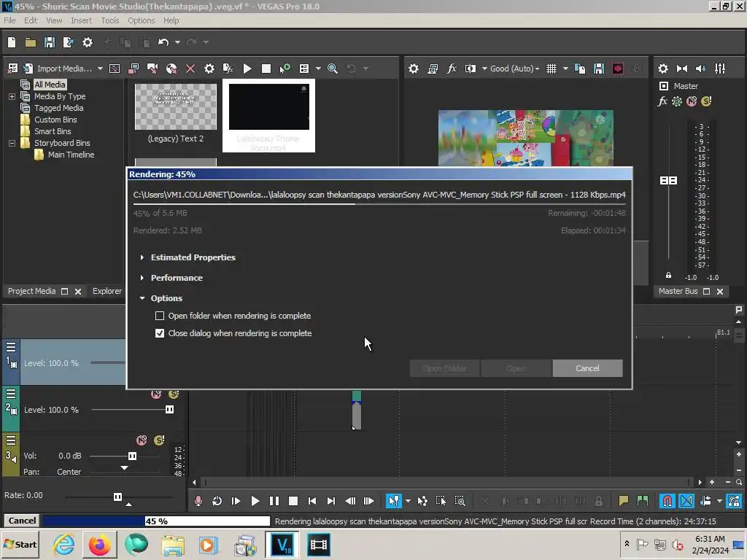Adjust track 2 Level slider
The width and height of the screenshot is (747, 560).
point(169,410)
